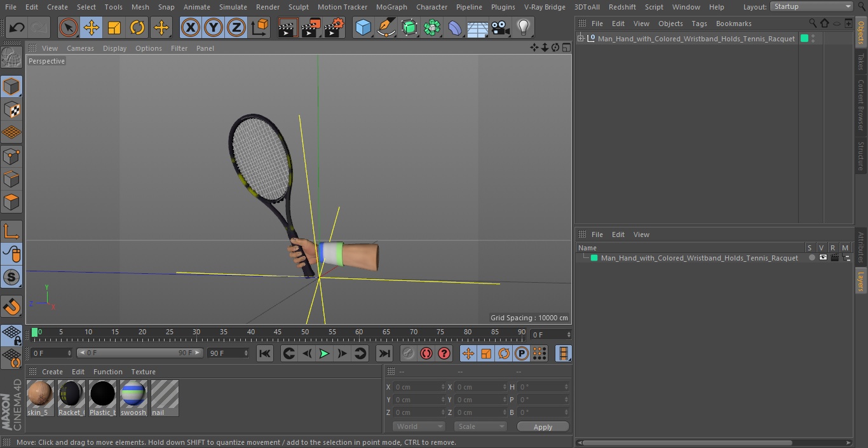Open the Simulate menu
The width and height of the screenshot is (868, 448).
pyautogui.click(x=233, y=7)
